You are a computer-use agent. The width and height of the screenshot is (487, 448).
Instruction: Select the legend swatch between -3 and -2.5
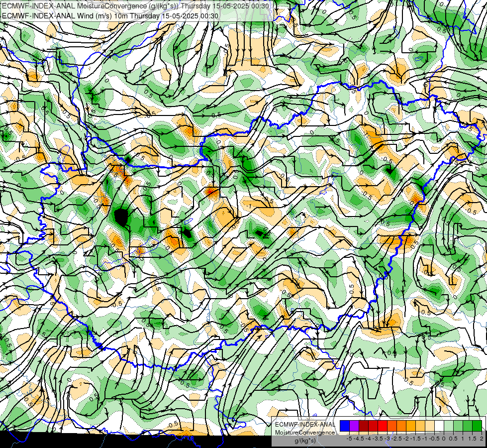pos(392,426)
